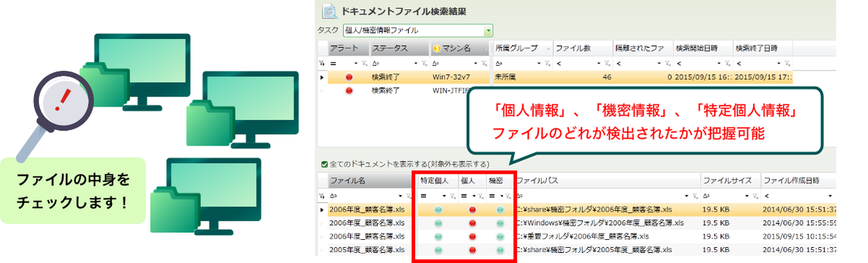Click row indicator arrow of Win7-32v7 row
This screenshot has height=263, width=868.
click(x=322, y=77)
